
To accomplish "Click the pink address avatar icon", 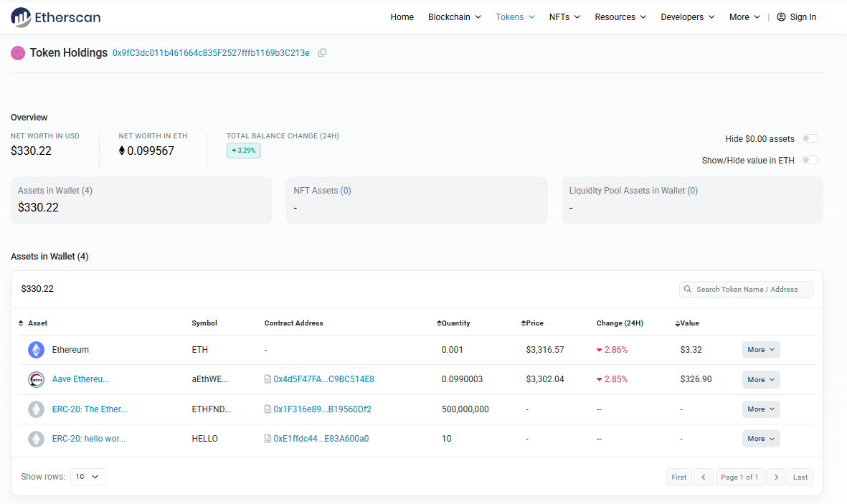I will click(x=18, y=53).
